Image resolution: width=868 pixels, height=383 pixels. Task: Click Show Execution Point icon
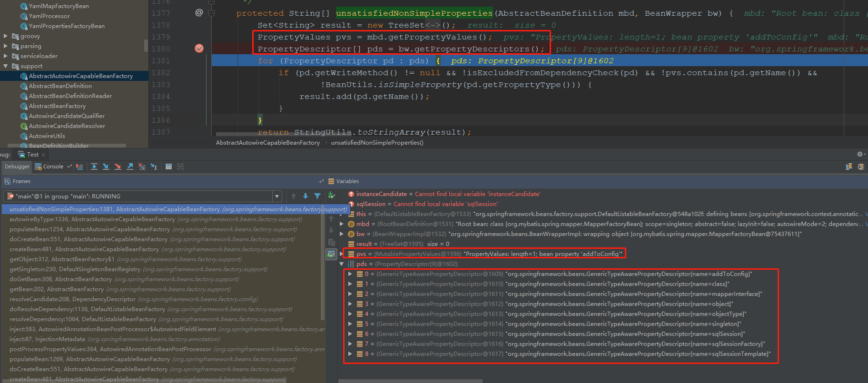(79, 167)
